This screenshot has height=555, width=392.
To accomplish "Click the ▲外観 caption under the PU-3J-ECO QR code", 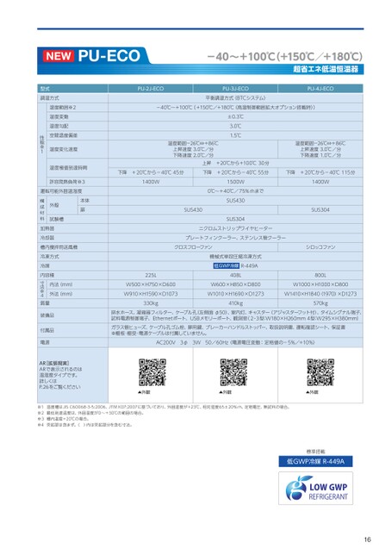I will (226, 392).
